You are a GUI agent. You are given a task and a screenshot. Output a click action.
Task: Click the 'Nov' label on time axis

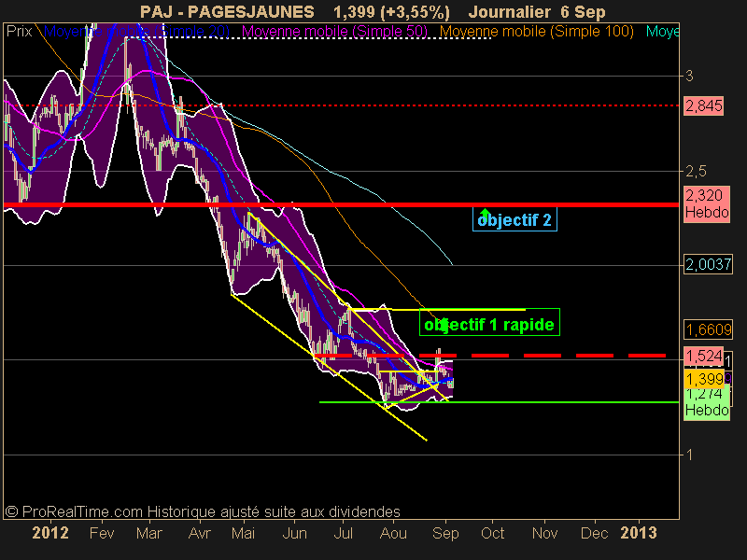point(544,533)
